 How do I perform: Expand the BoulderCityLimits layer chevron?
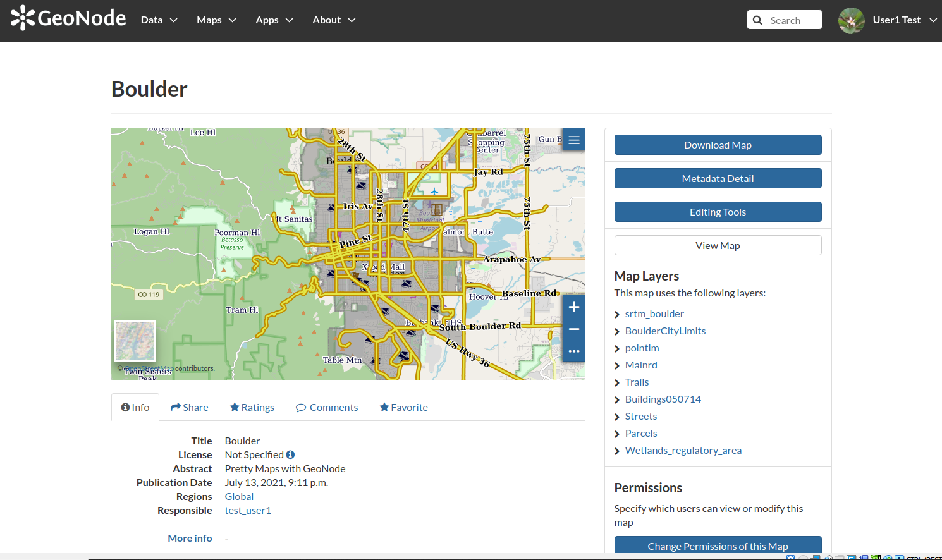(617, 331)
